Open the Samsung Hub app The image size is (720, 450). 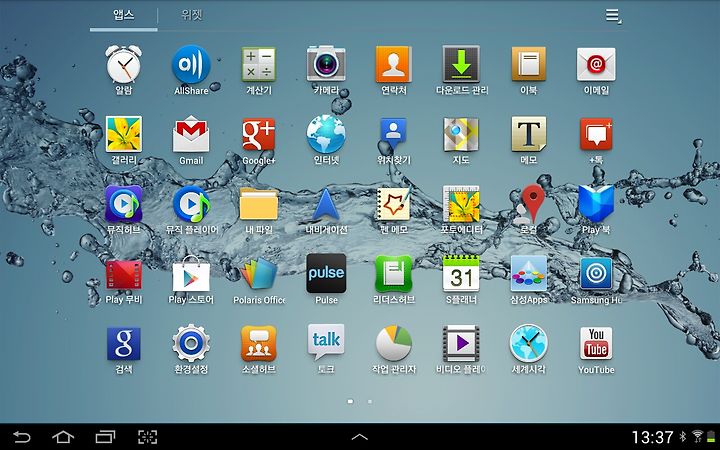(596, 274)
